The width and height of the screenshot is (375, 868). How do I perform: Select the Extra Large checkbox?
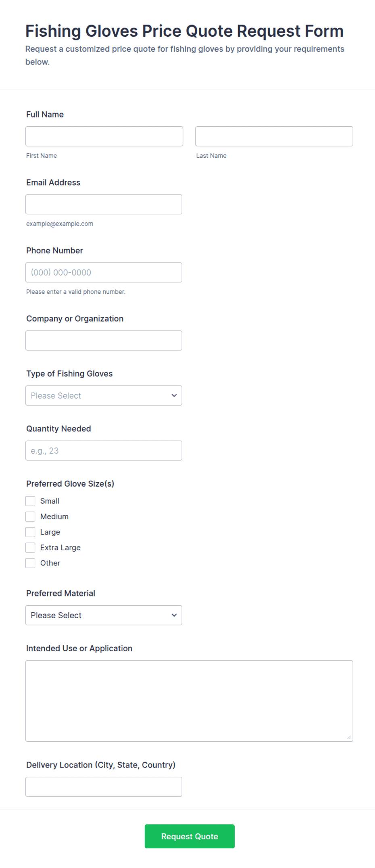(30, 548)
